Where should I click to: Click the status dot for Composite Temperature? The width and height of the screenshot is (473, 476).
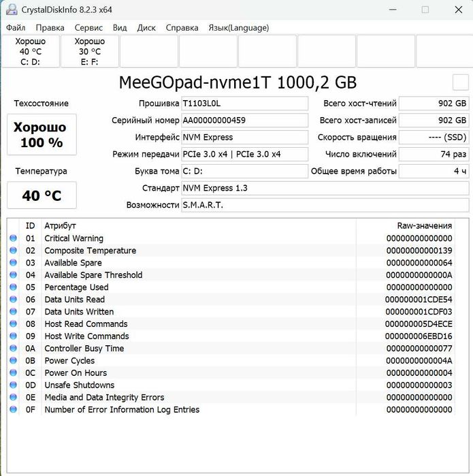(13, 251)
